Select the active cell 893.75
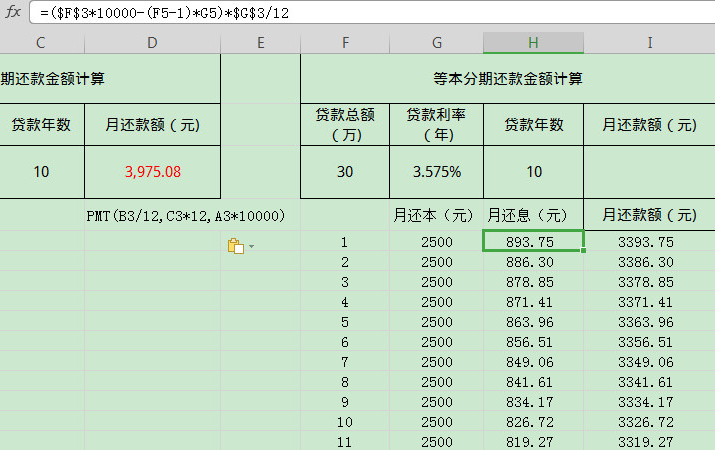715x450 pixels. 533,241
